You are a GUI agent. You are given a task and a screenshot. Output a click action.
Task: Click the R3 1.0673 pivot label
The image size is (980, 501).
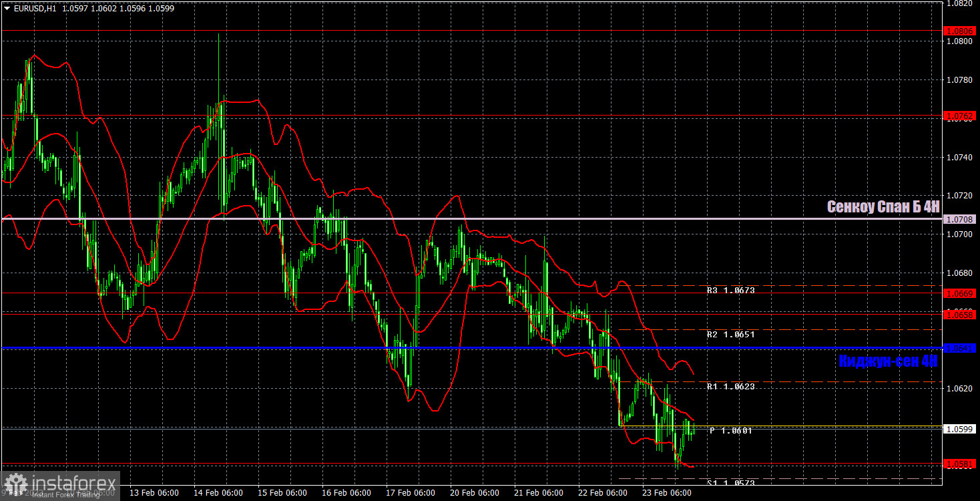[730, 291]
